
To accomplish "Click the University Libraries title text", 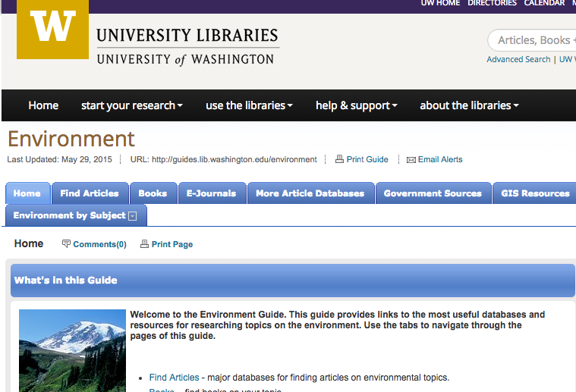I will coord(187,36).
